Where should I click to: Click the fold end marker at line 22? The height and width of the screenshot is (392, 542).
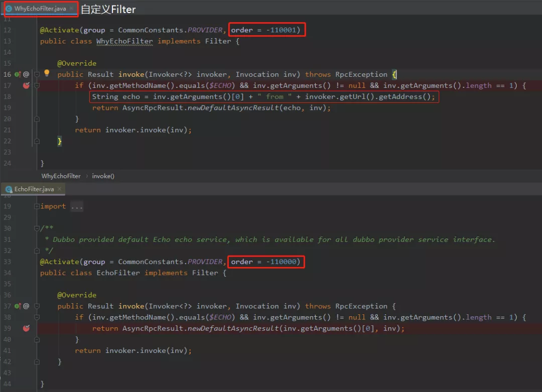point(37,141)
